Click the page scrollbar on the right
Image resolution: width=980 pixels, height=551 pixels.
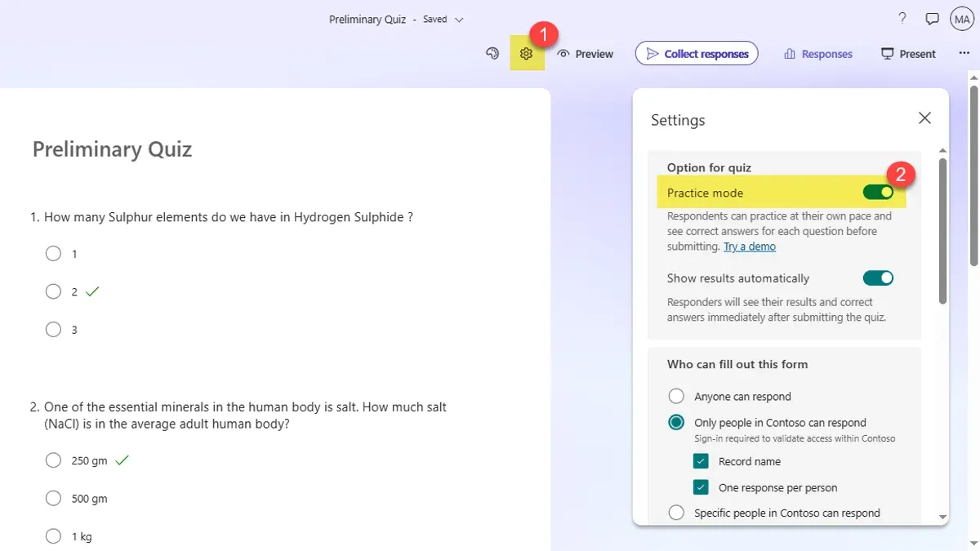pyautogui.click(x=973, y=176)
